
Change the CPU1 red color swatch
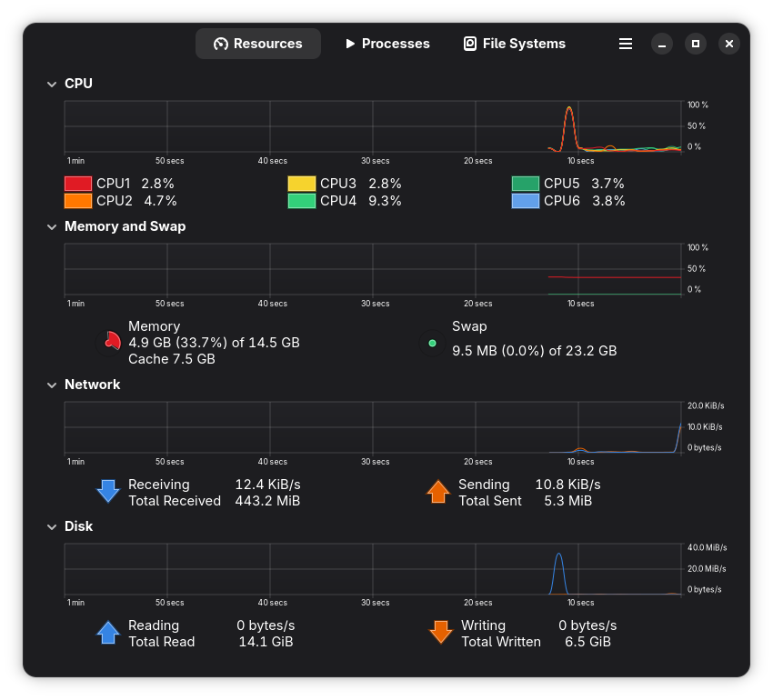coord(78,184)
